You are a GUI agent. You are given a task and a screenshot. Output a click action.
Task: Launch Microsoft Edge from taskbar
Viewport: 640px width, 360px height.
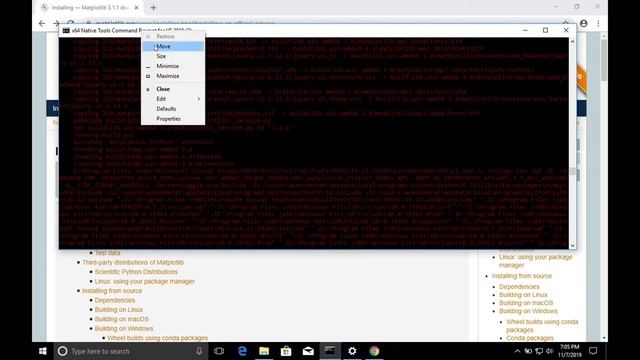click(242, 351)
